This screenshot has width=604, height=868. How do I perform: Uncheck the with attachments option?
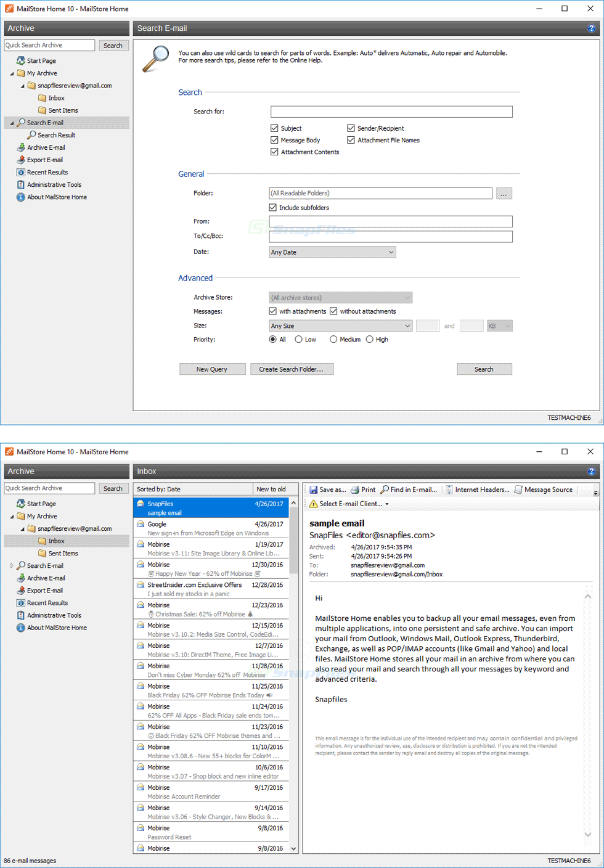tap(272, 311)
